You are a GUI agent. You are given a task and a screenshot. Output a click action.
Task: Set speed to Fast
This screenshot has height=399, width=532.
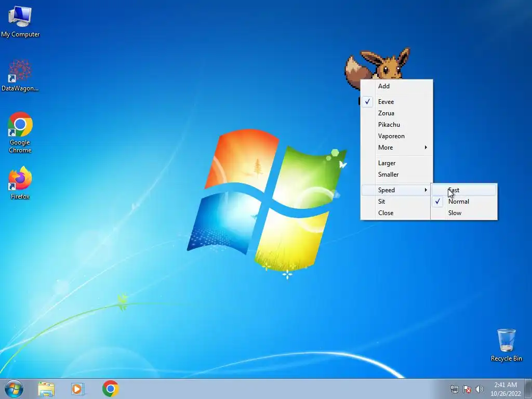(x=464, y=190)
